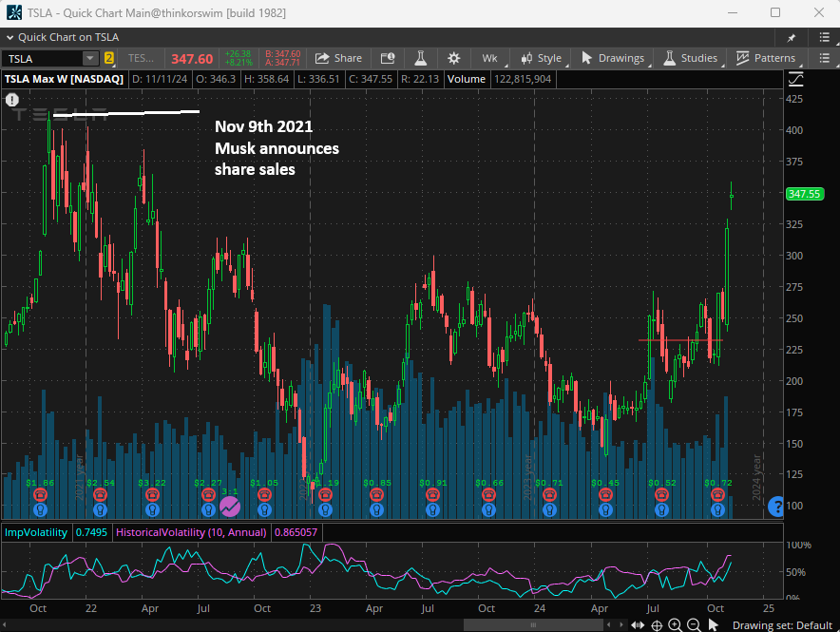Click the chart scale icon above price axis
This screenshot has height=632, width=840.
click(x=796, y=79)
